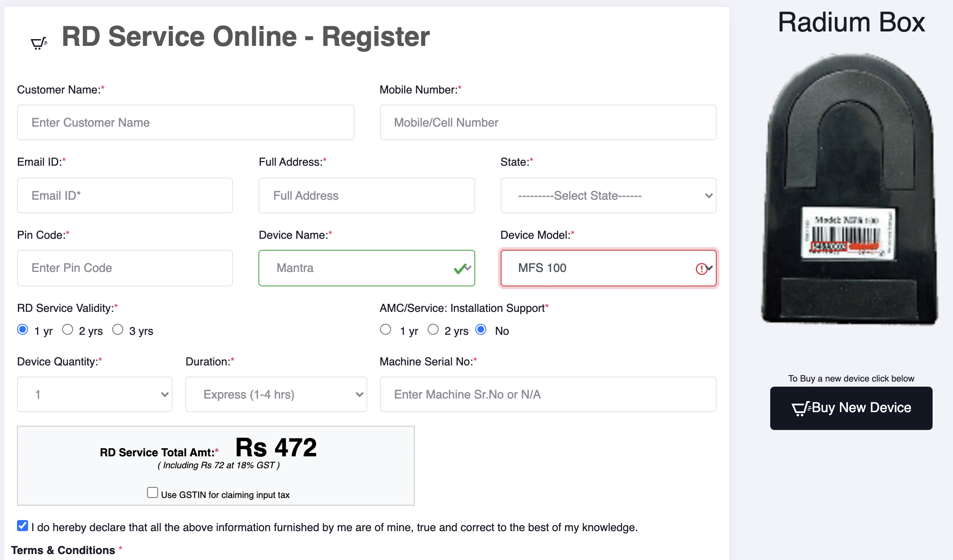
Task: Select 2 yrs RD Service Validity
Action: tap(68, 330)
